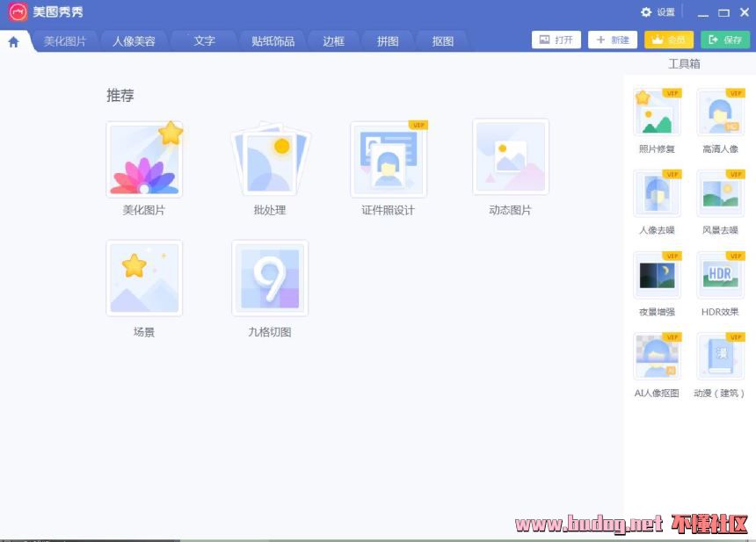The image size is (756, 542).
Task: Open the 场景 scene feature
Action: coord(144,278)
